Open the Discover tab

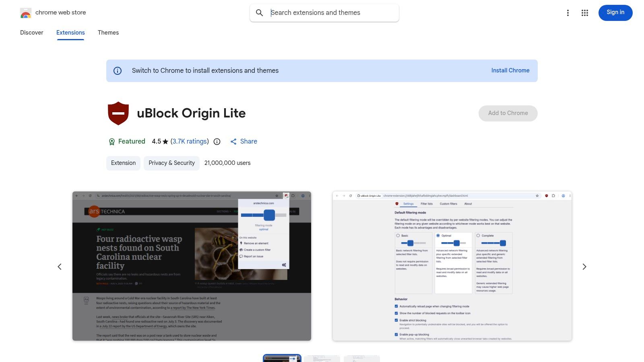[x=32, y=33]
